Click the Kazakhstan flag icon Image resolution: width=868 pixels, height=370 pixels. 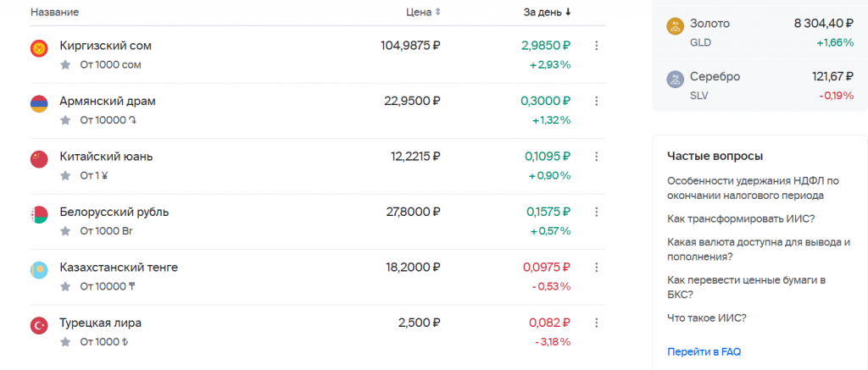click(x=39, y=270)
